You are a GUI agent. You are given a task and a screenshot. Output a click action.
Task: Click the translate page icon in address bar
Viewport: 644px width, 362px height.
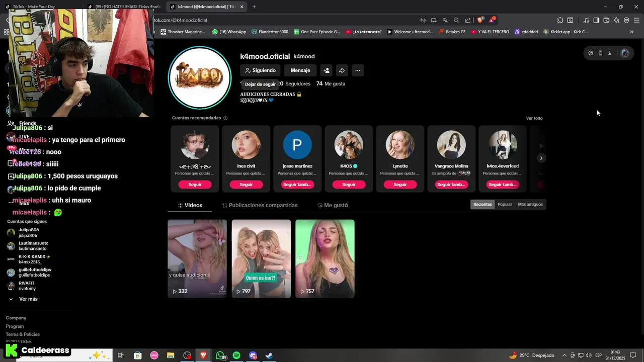click(445, 20)
